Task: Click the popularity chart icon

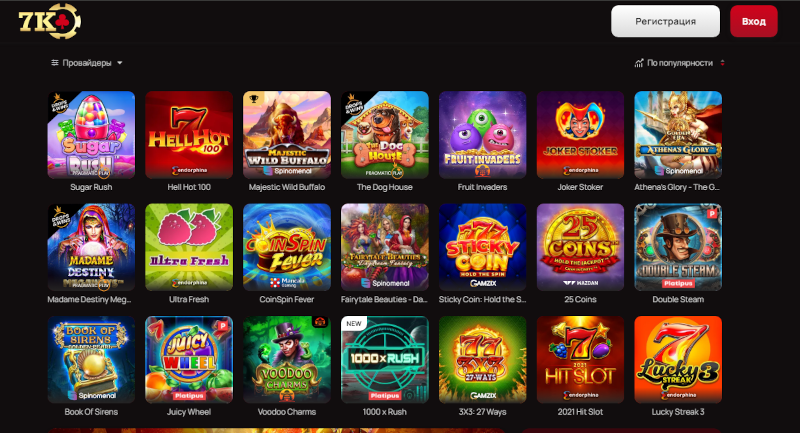Action: point(639,63)
